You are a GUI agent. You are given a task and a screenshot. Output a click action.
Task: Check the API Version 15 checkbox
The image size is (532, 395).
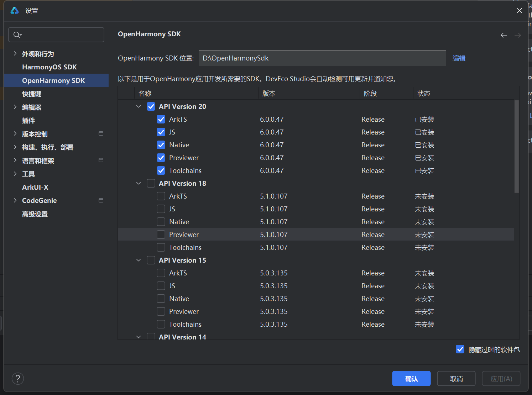pos(151,260)
